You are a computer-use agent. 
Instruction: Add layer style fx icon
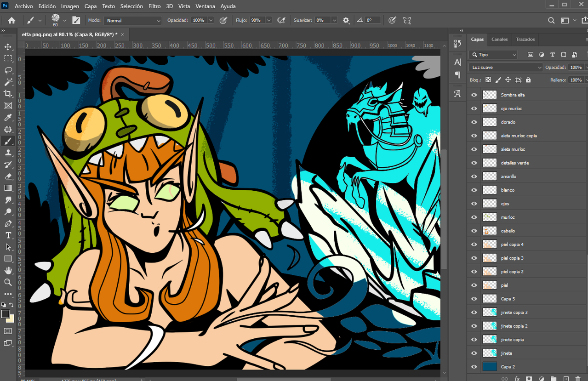coord(517,379)
